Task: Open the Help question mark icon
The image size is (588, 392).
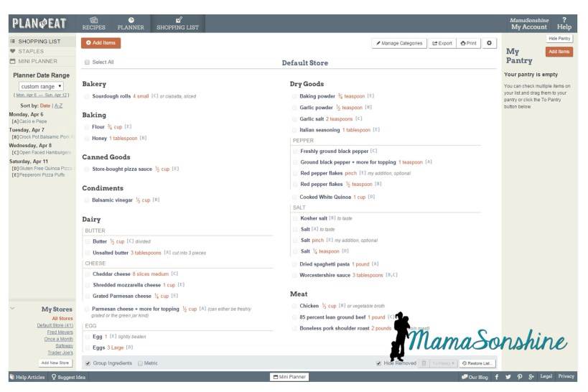Action: tap(564, 20)
